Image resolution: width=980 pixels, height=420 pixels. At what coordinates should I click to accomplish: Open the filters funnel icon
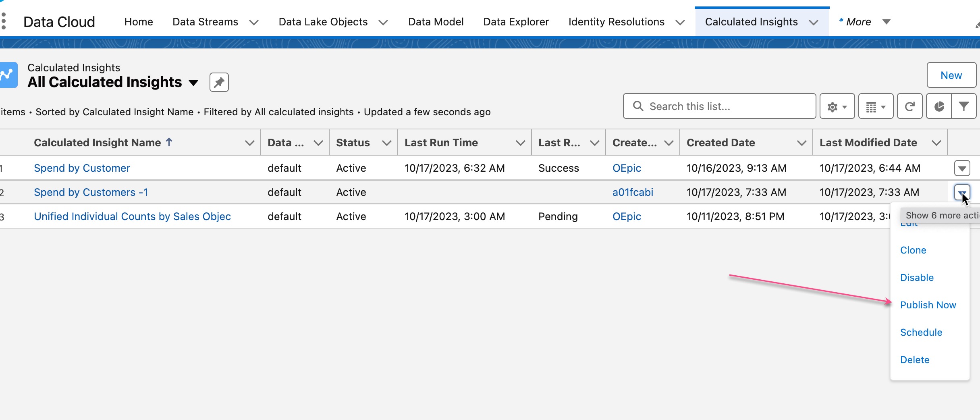click(964, 106)
